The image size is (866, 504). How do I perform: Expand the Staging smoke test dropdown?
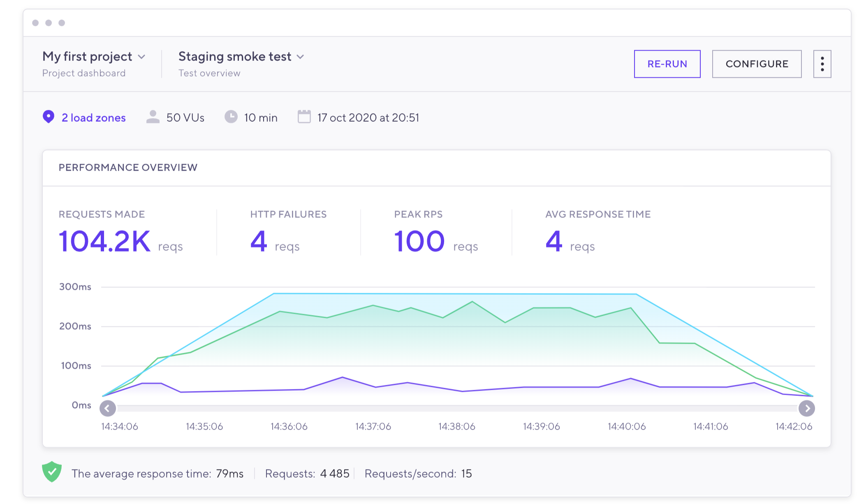point(300,57)
